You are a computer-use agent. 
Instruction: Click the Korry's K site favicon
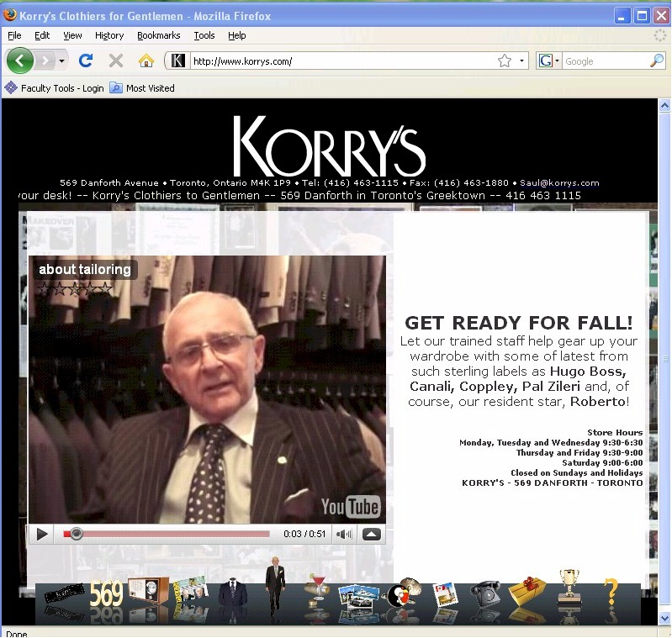tap(177, 61)
